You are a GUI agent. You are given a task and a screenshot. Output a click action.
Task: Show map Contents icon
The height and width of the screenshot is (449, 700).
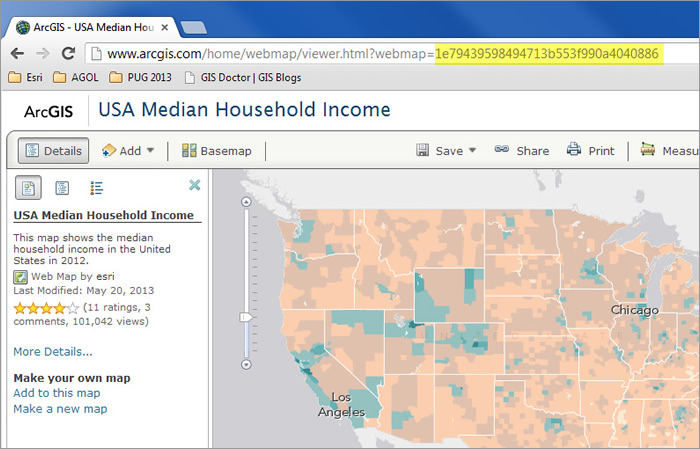coord(62,188)
